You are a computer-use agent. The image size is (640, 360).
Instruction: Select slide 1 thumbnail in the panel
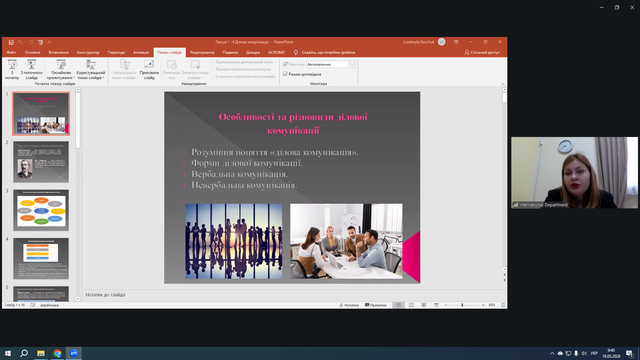pyautogui.click(x=41, y=113)
